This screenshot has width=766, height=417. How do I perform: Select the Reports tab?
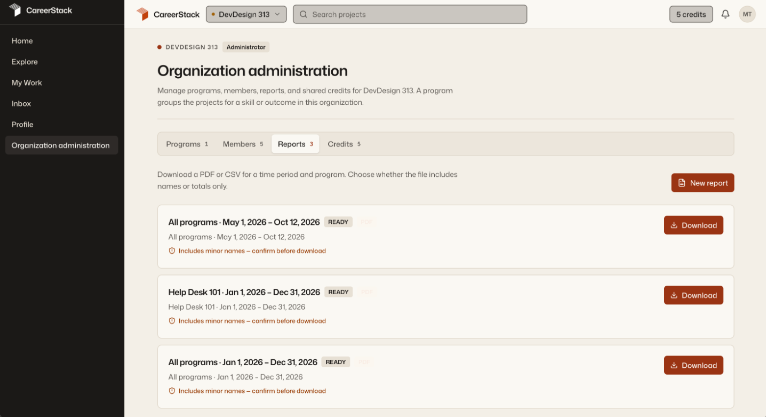[x=296, y=144]
